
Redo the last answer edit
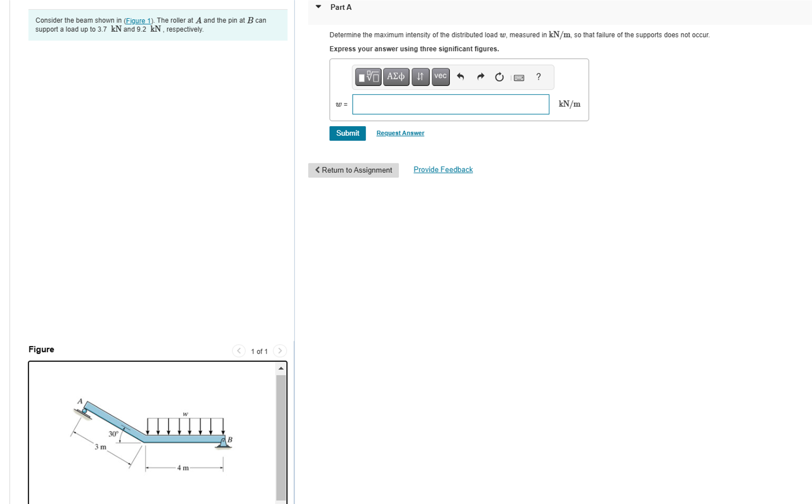[x=480, y=77]
